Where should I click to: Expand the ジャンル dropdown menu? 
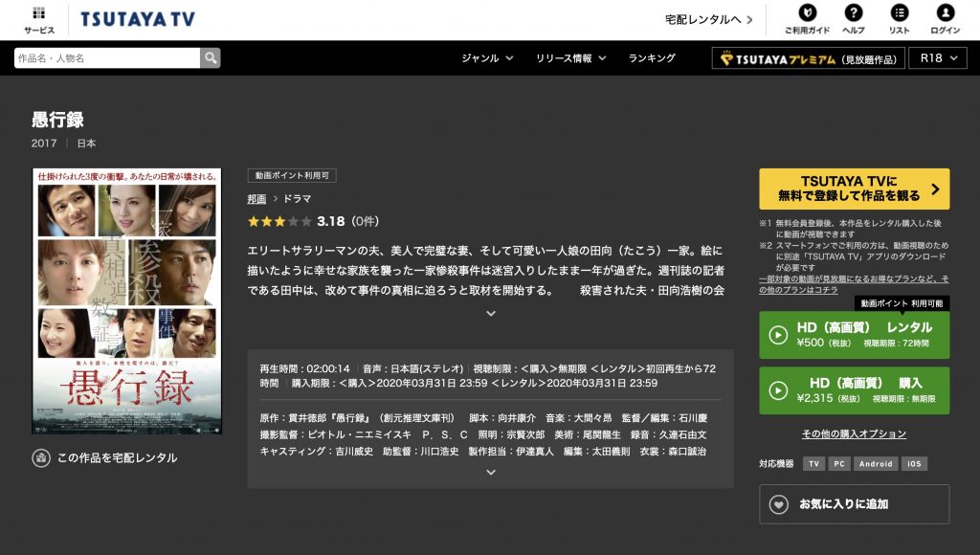click(x=487, y=58)
